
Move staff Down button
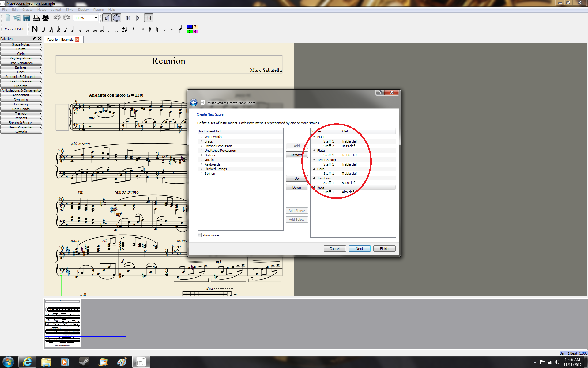coord(297,187)
